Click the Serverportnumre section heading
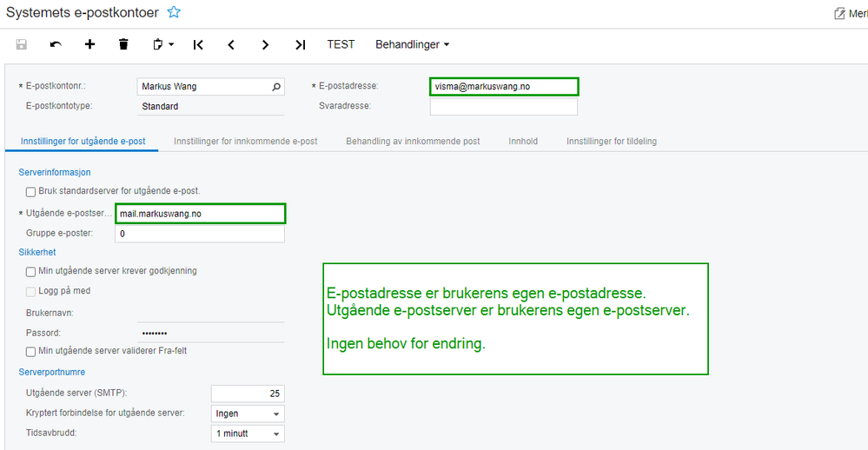The width and height of the screenshot is (868, 450). pos(51,372)
